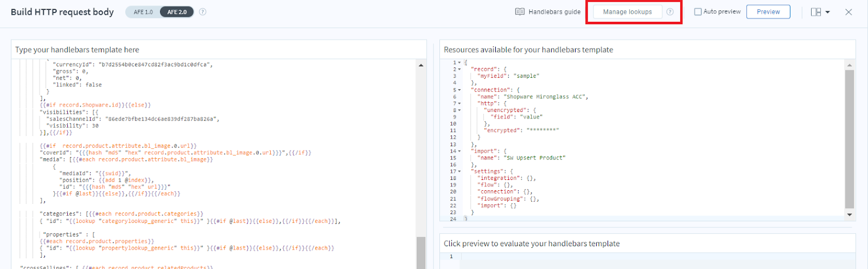
Task: Click the "categories" each loop line
Action: click(x=122, y=214)
